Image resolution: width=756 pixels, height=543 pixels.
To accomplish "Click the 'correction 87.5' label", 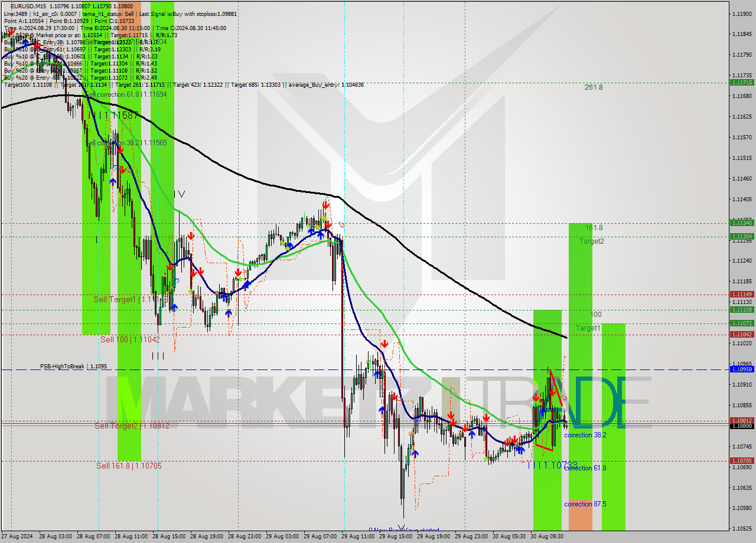I will 585,504.
